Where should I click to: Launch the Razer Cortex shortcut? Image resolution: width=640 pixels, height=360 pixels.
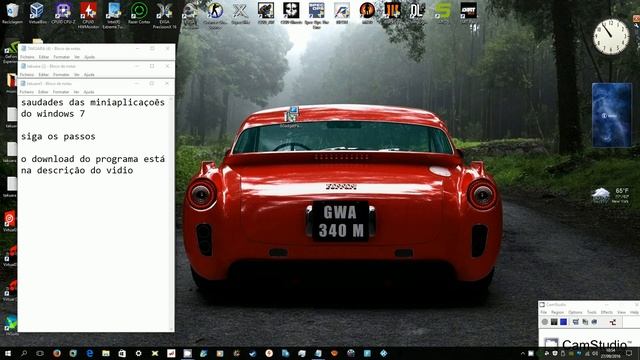point(139,13)
